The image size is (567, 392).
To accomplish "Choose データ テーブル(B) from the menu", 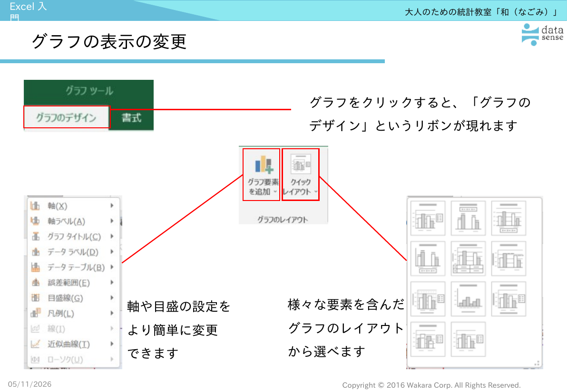I will pos(73,267).
